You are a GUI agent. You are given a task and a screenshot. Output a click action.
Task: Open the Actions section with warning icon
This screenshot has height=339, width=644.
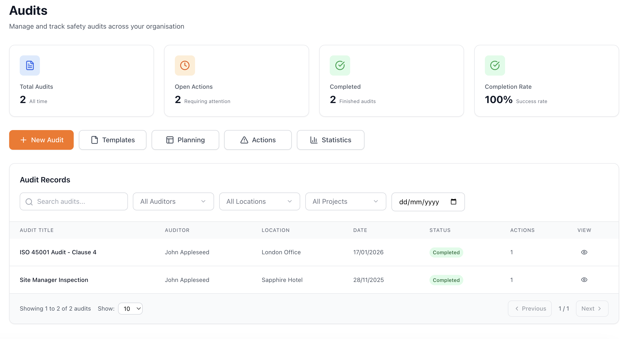(258, 140)
